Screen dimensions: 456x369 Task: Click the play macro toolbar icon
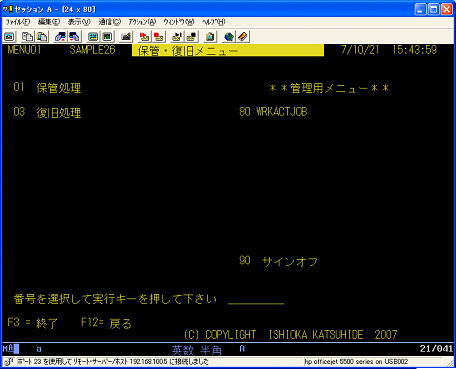[x=177, y=37]
